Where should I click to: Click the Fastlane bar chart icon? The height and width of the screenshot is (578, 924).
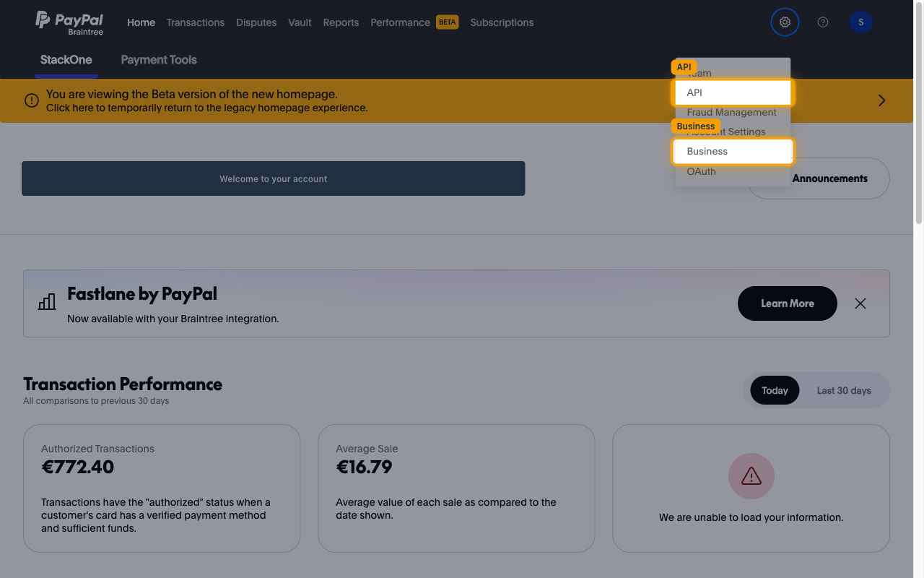(x=47, y=302)
